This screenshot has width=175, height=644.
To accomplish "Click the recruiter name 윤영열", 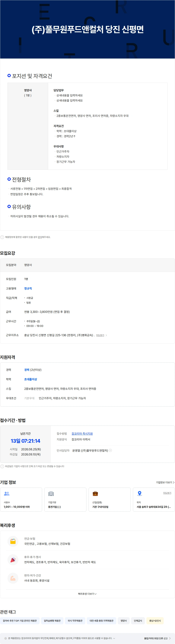I will click(76, 451).
